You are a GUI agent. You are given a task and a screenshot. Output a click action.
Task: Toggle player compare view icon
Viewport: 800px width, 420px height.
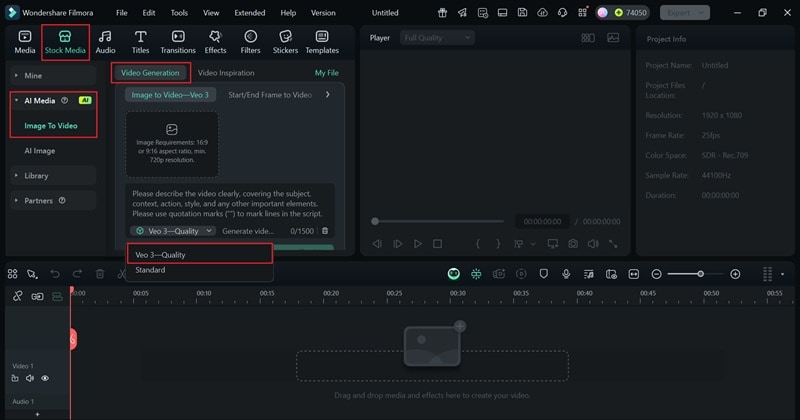[x=588, y=38]
